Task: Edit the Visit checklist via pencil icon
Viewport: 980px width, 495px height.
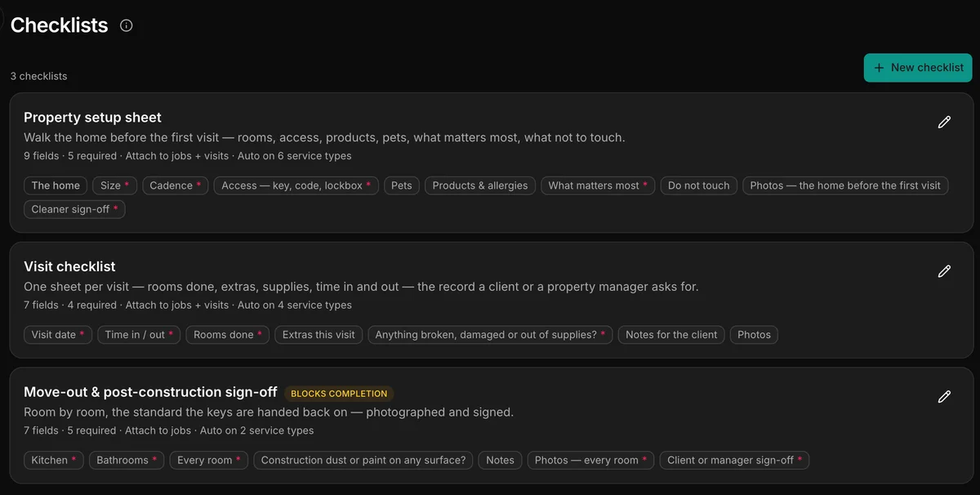Action: pos(944,271)
